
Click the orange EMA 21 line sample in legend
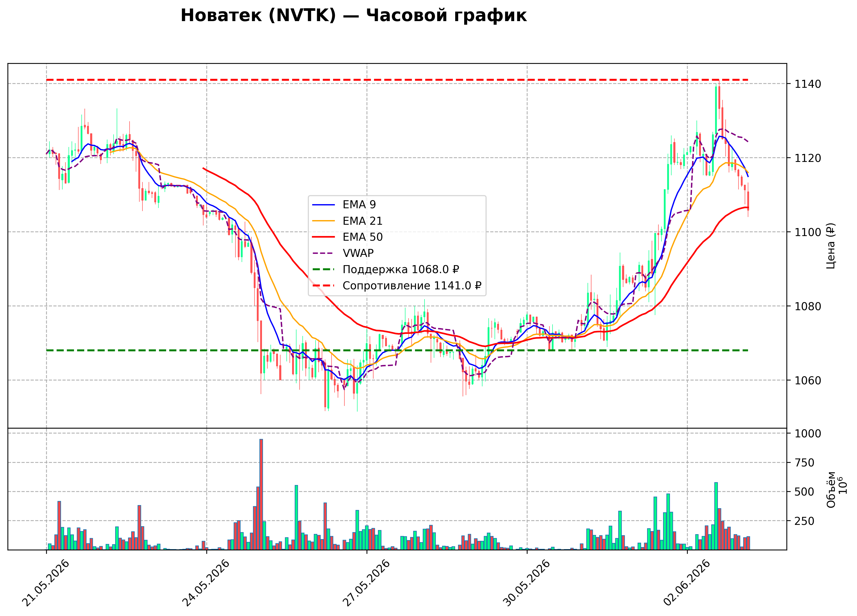tap(324, 221)
